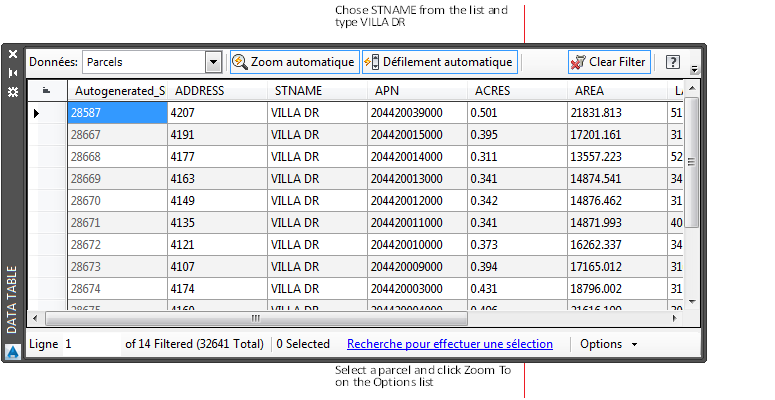
Task: Click horizontal scrollbar right arrow
Action: pyautogui.click(x=675, y=318)
